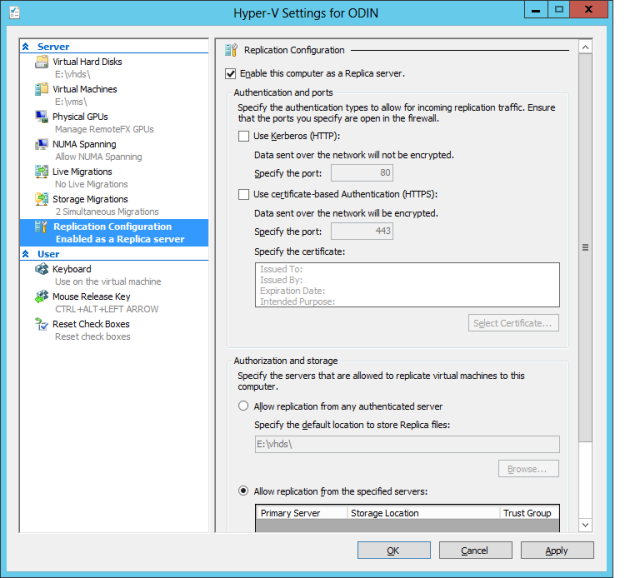Click 'Use on the virtual machine' subtext
640x578 pixels.
pos(108,282)
